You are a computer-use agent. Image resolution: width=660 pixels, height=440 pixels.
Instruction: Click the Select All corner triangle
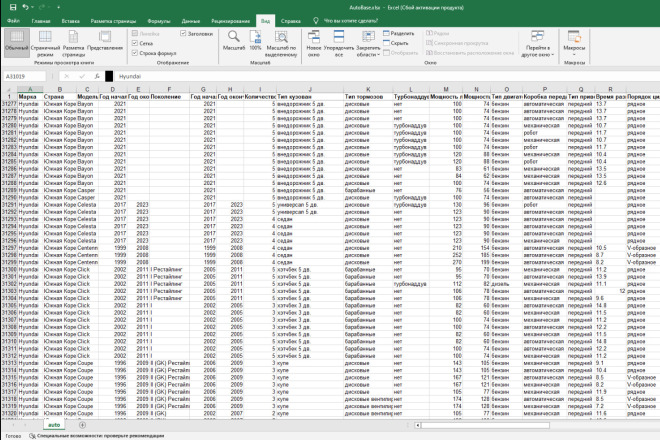(8, 89)
